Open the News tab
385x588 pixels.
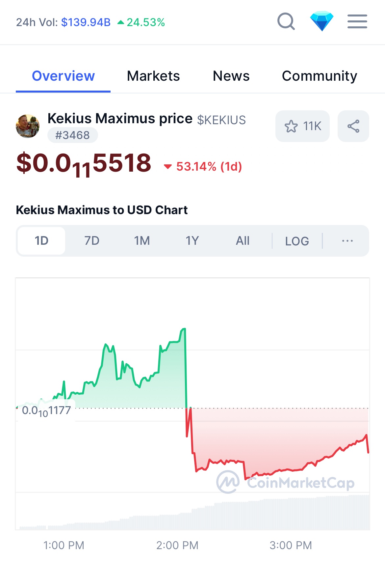point(231,76)
